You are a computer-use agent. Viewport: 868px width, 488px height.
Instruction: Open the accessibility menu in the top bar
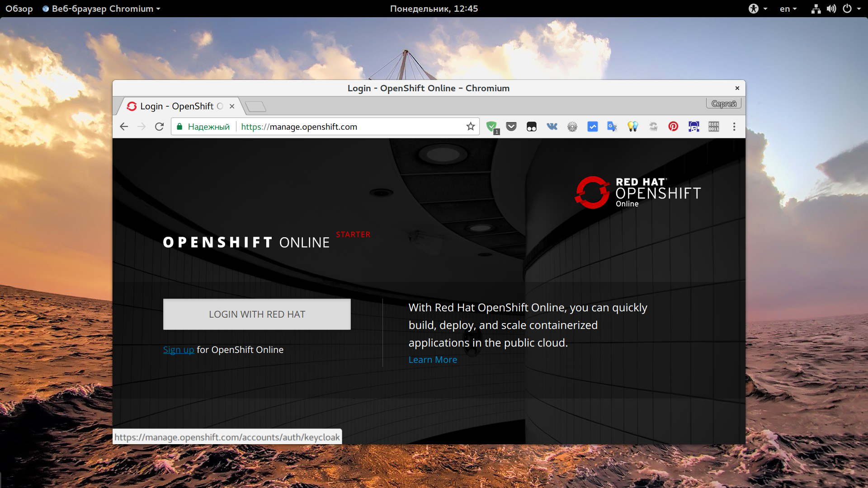[x=758, y=9]
